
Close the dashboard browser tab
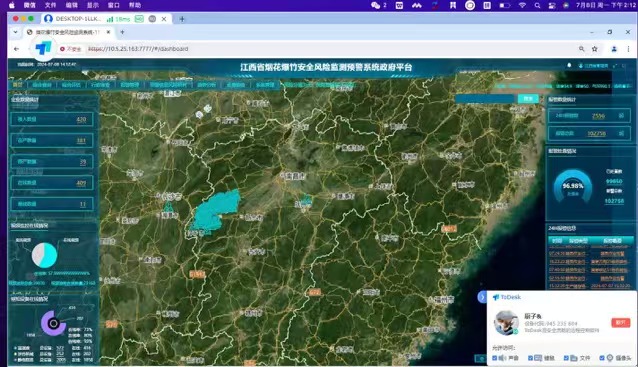[109, 32]
